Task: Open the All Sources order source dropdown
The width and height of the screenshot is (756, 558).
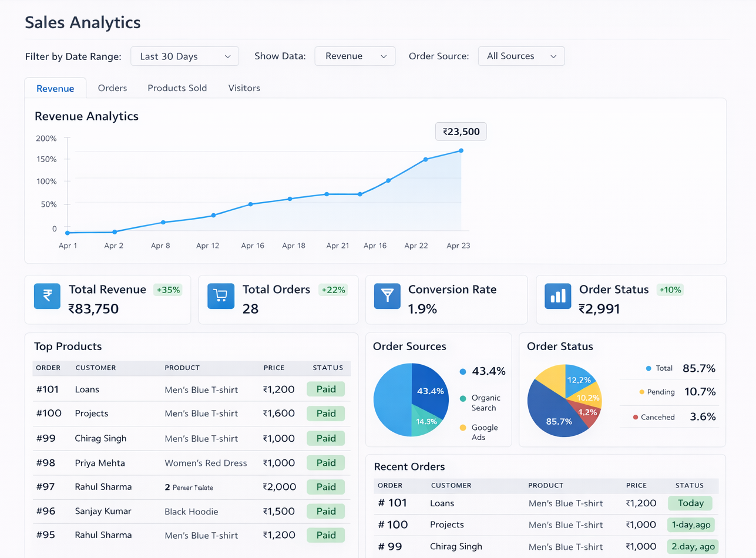Action: click(x=521, y=56)
